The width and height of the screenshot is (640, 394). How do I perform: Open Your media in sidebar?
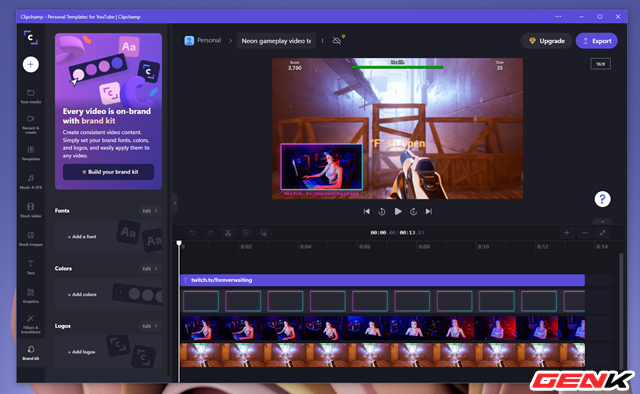tap(31, 96)
